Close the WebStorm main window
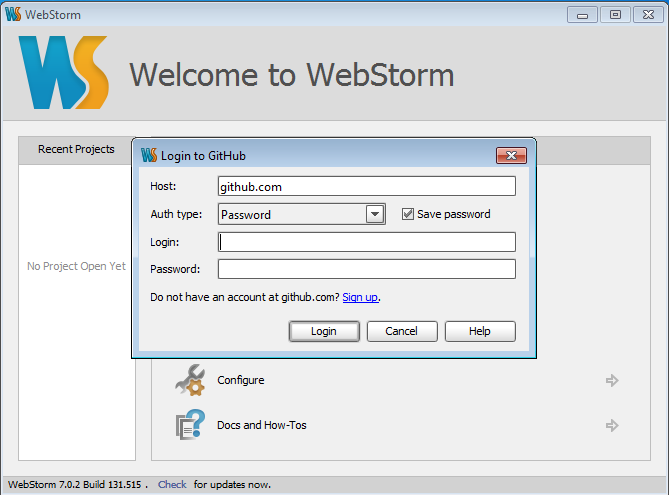669x495 pixels. pos(648,15)
